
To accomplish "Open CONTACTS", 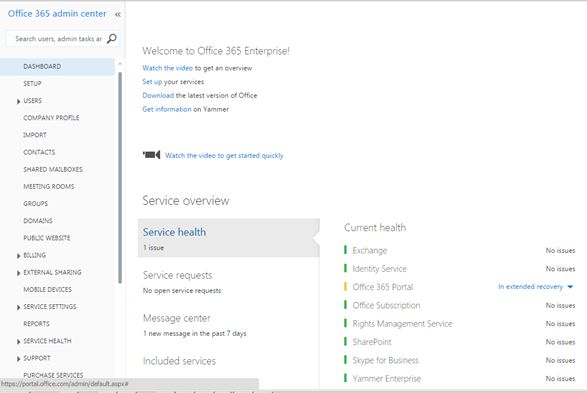I will (39, 152).
